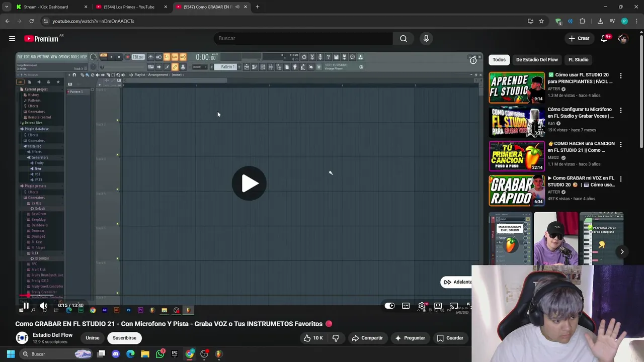This screenshot has width=644, height=362.
Task: Open options for Cómo usar FL STUDIO 20 video
Action: 620,76
